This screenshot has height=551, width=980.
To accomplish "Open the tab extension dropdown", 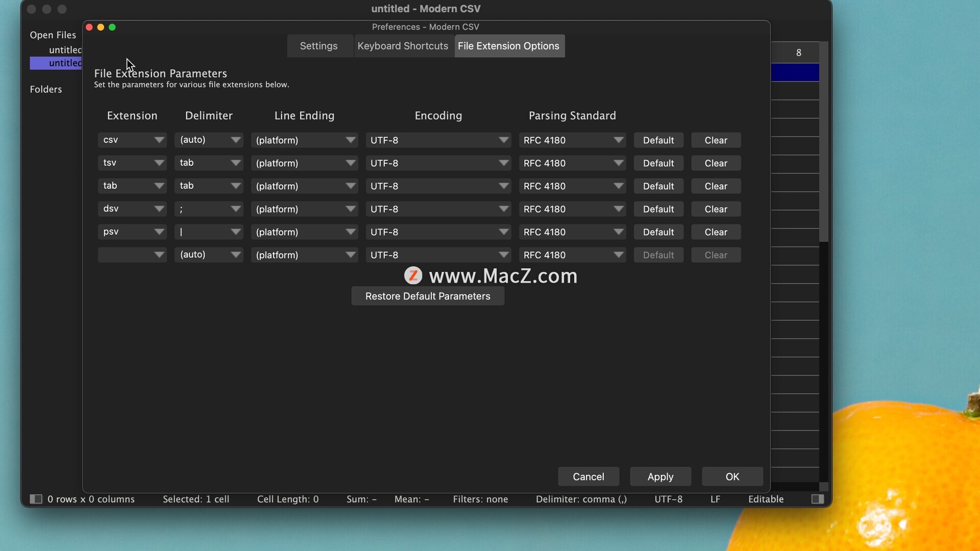I will point(132,186).
